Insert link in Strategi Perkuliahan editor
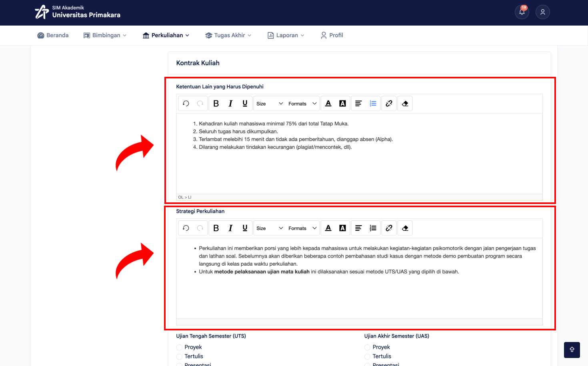The height and width of the screenshot is (366, 588). pyautogui.click(x=389, y=228)
